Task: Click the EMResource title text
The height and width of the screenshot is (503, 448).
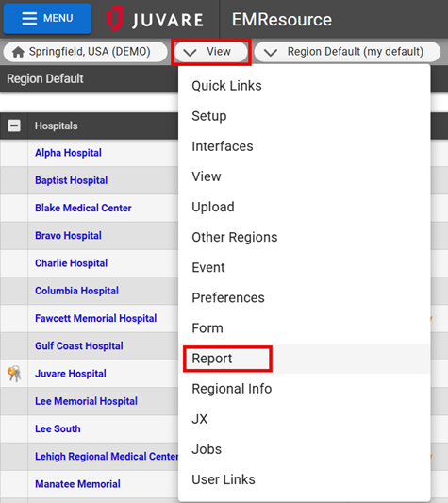Action: click(282, 20)
